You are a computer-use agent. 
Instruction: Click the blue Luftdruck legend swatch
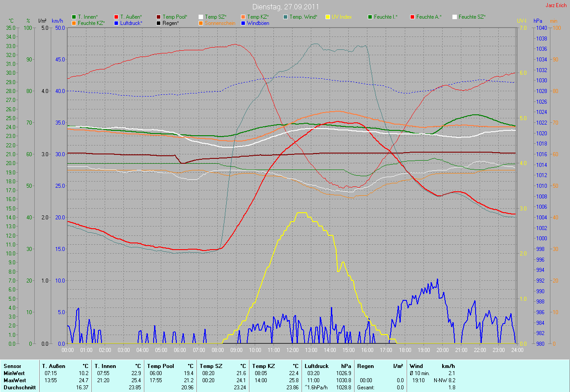click(x=116, y=23)
